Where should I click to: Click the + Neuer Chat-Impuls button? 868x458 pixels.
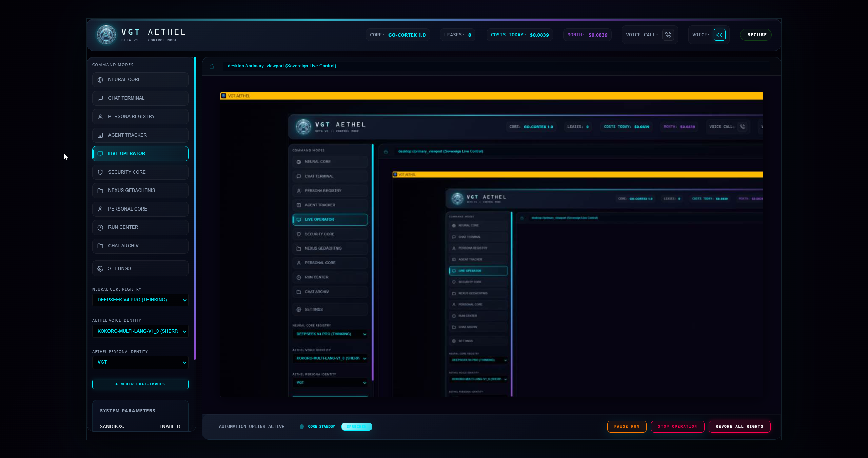click(140, 384)
